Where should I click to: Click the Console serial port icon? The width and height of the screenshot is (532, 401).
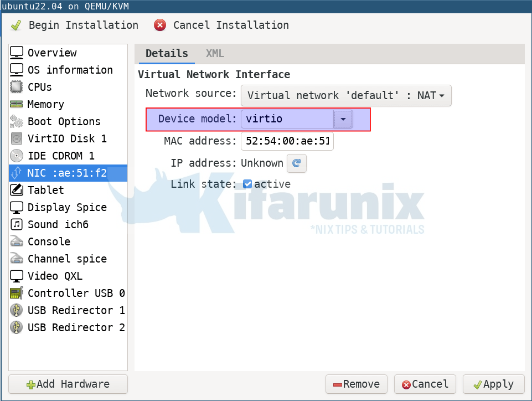click(x=17, y=241)
